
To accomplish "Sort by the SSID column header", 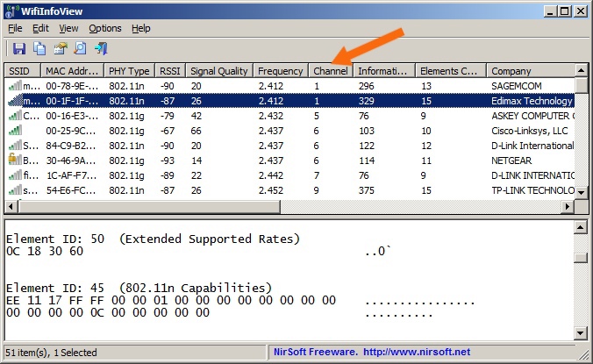I will coord(22,71).
